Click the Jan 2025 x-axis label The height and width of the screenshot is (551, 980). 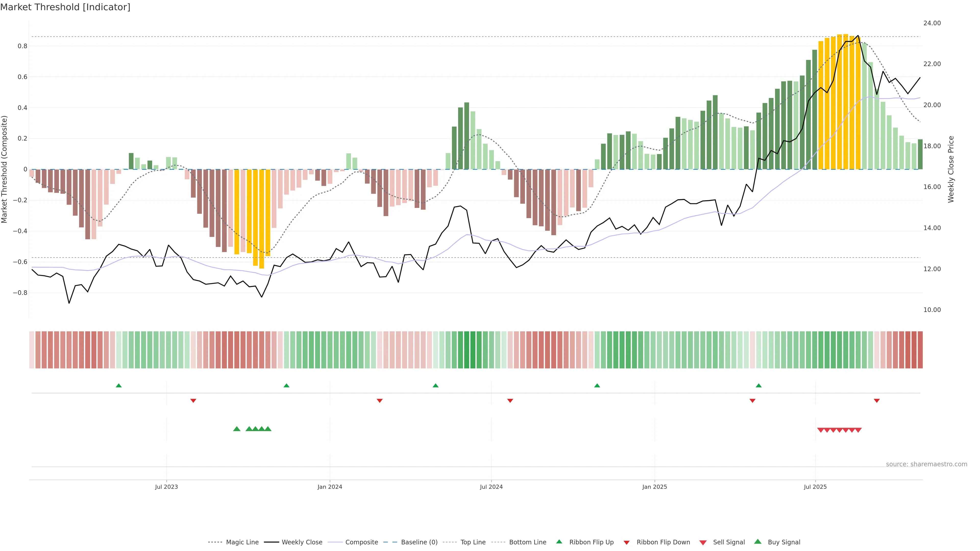coord(654,487)
